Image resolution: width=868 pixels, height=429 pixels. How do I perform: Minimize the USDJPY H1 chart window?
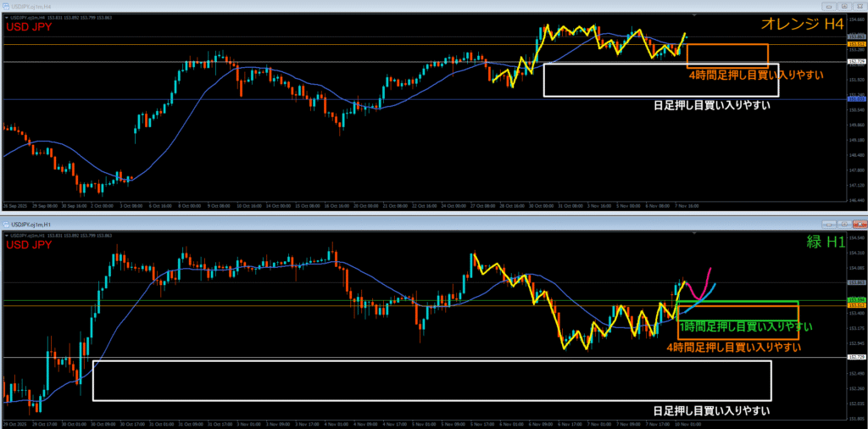point(829,224)
